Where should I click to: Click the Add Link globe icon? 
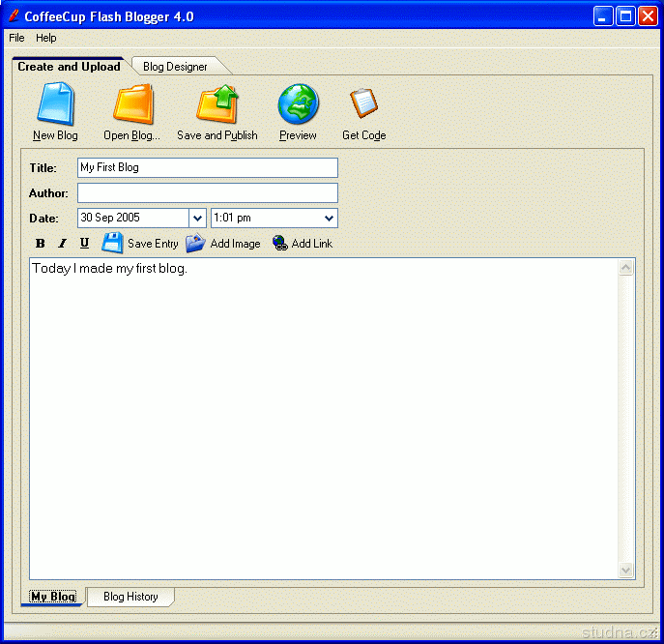point(280,244)
